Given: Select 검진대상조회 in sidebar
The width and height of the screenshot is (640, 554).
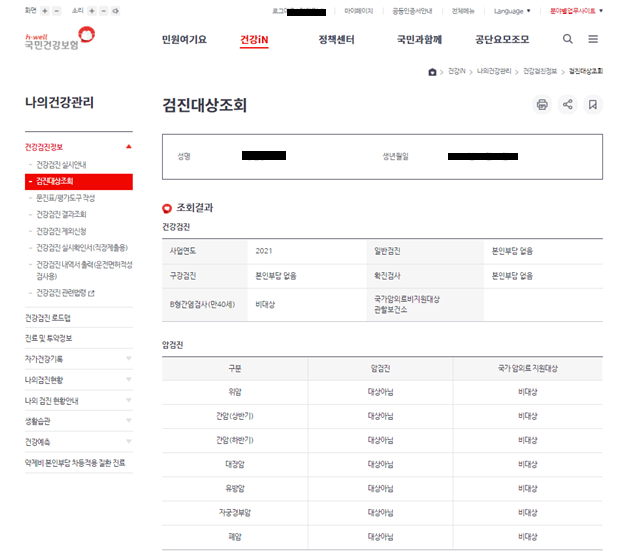Looking at the screenshot, I should point(79,182).
